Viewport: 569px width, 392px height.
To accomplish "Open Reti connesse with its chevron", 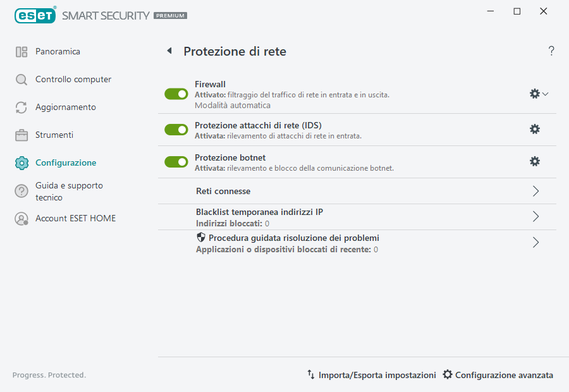I will [535, 191].
